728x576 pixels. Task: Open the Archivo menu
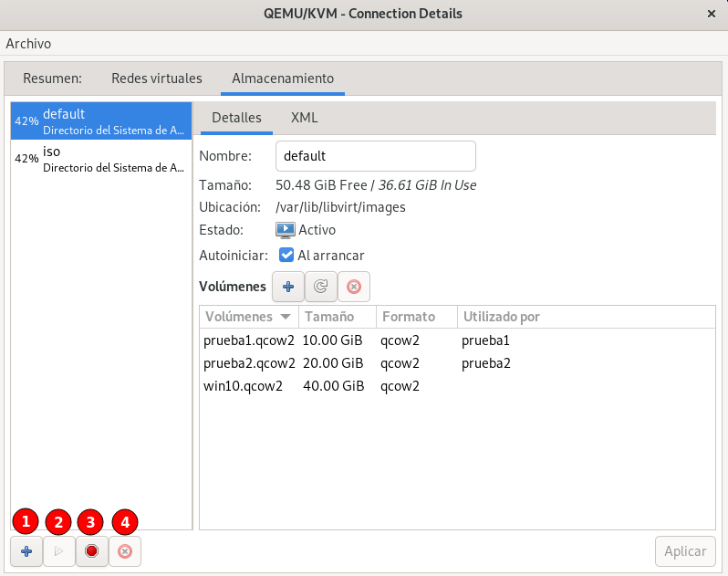click(28, 44)
